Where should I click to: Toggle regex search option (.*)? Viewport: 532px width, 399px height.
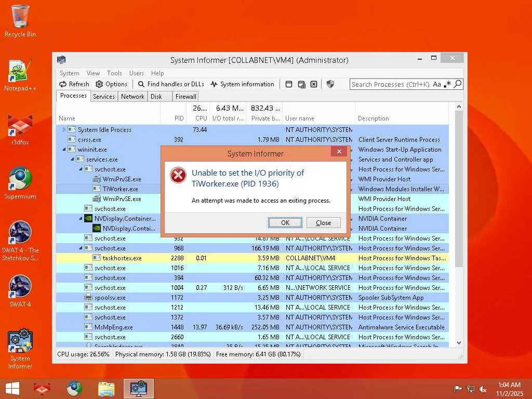coord(447,84)
